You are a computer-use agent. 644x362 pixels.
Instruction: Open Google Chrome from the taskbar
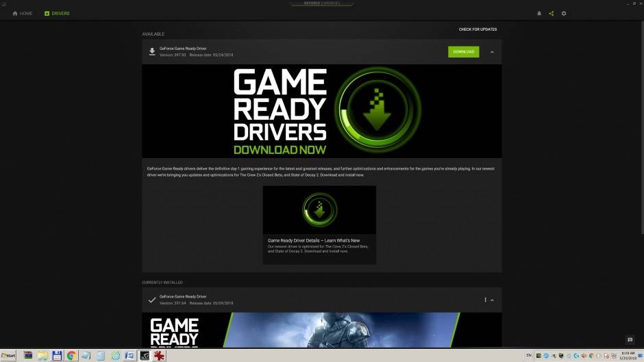pyautogui.click(x=72, y=355)
